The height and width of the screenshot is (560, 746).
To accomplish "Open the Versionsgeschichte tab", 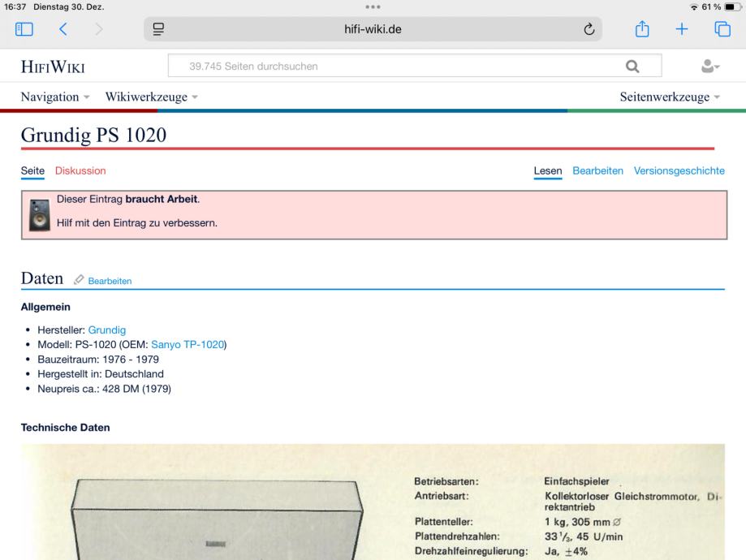I will coord(679,170).
